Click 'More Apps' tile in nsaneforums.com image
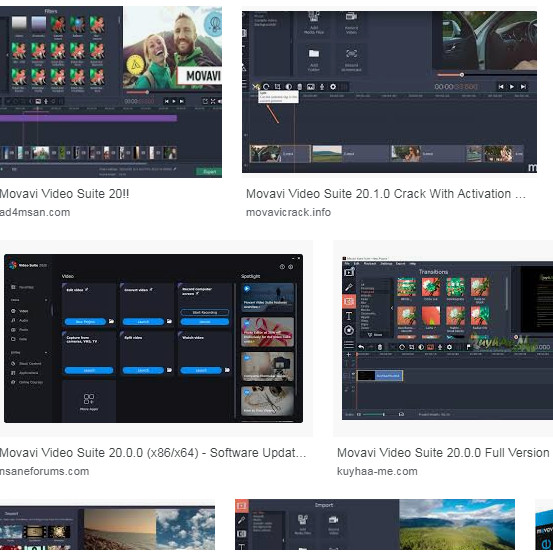This screenshot has height=553, width=553. 89,402
